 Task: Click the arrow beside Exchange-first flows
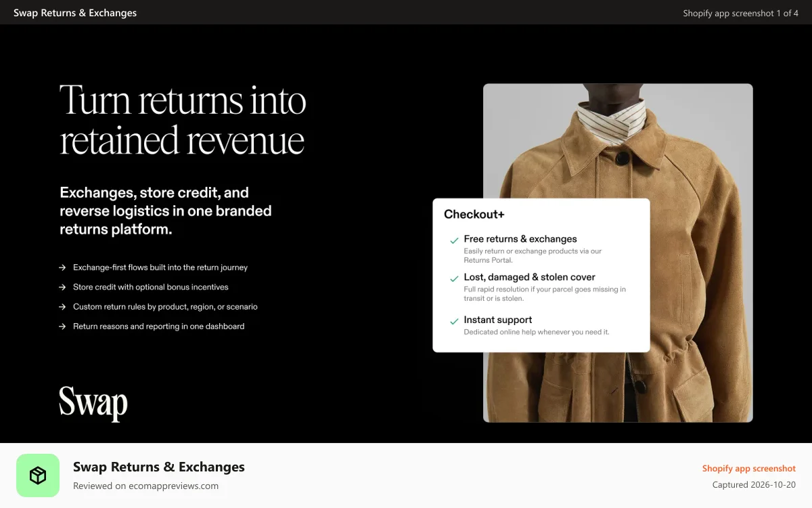[x=62, y=268]
